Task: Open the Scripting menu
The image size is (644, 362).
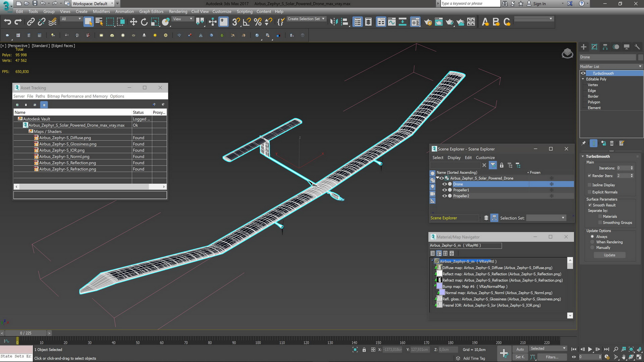Action: 245,11
